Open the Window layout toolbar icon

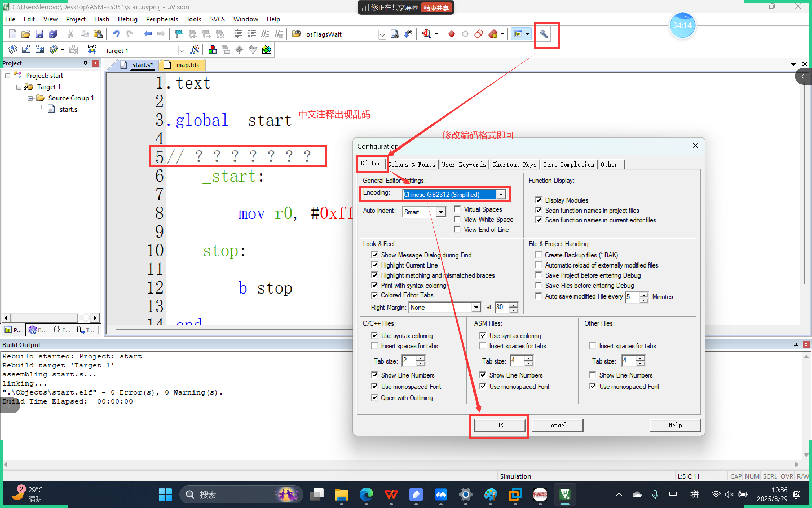[x=518, y=34]
